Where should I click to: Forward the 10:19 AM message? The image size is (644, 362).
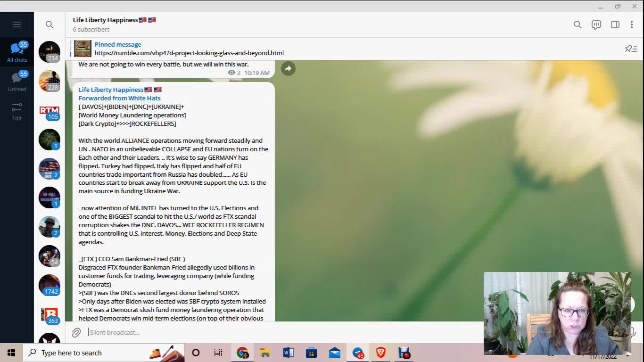[x=288, y=68]
